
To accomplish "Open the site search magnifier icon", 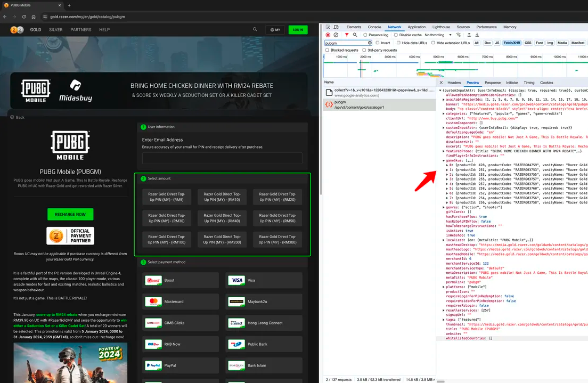I will (x=255, y=29).
